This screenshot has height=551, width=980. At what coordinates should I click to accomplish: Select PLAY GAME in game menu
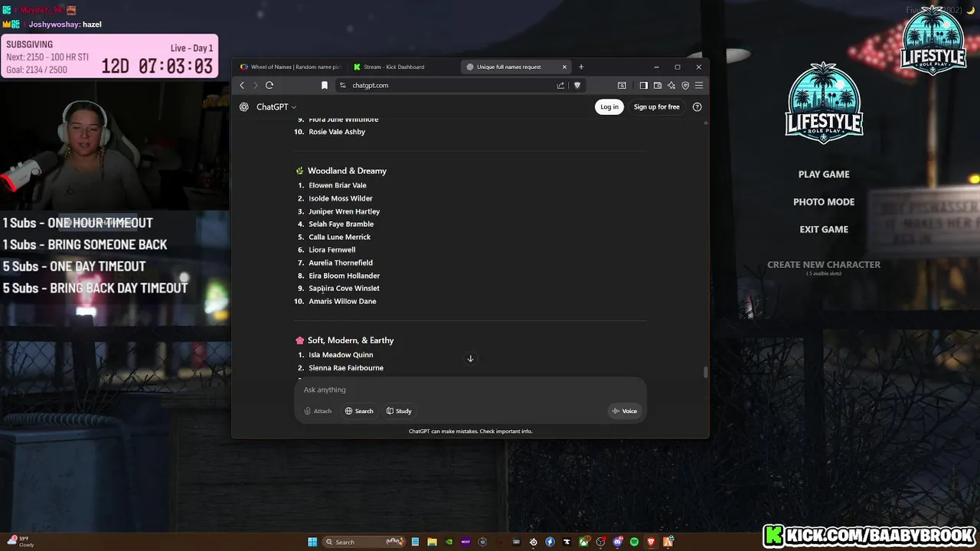pos(824,174)
